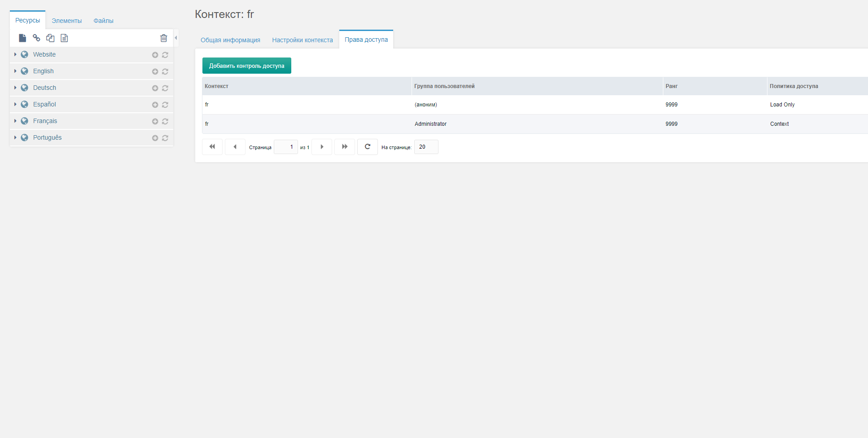The height and width of the screenshot is (438, 868).
Task: Expand the Português context tree node
Action: (x=15, y=137)
